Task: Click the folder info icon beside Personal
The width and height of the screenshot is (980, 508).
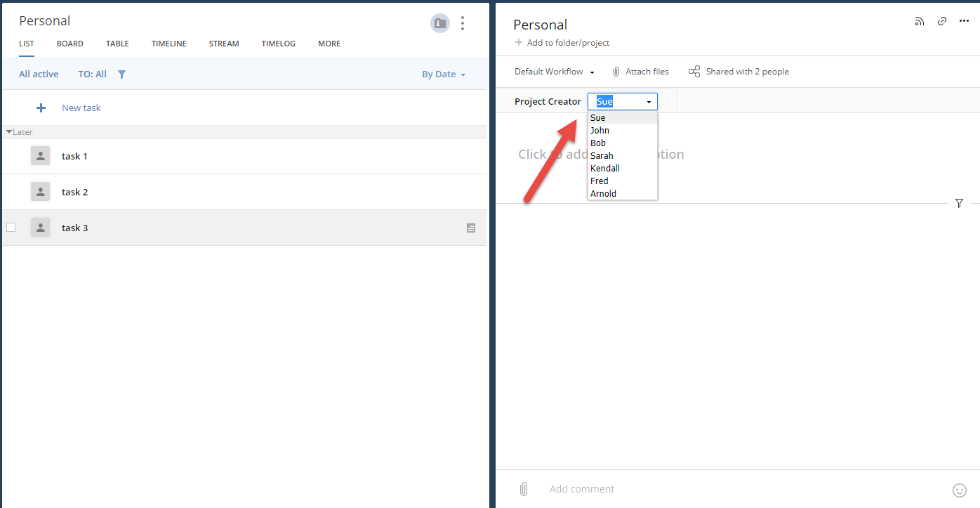Action: [x=440, y=23]
